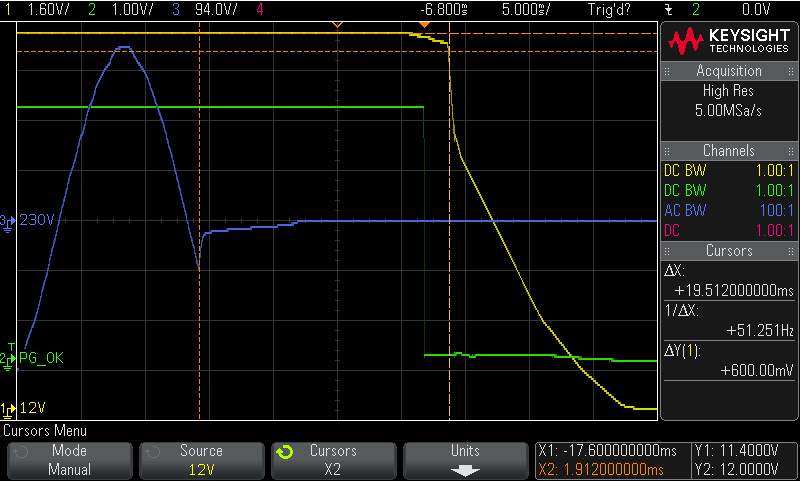Select channel 1 scale 1.60V/ readout

[x=48, y=9]
